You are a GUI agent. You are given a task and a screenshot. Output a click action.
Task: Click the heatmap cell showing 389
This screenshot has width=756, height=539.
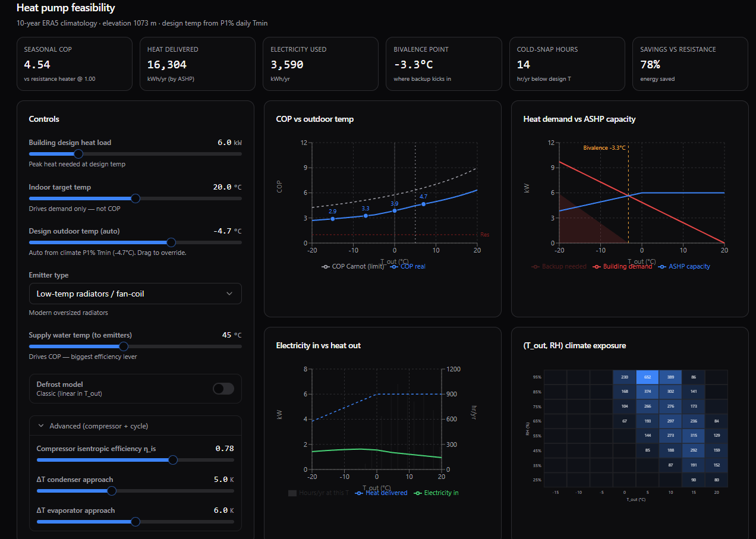(670, 377)
